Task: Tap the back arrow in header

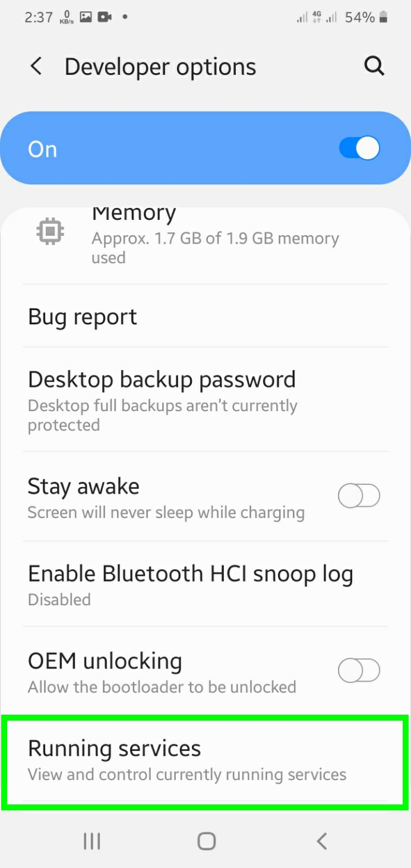Action: click(36, 67)
